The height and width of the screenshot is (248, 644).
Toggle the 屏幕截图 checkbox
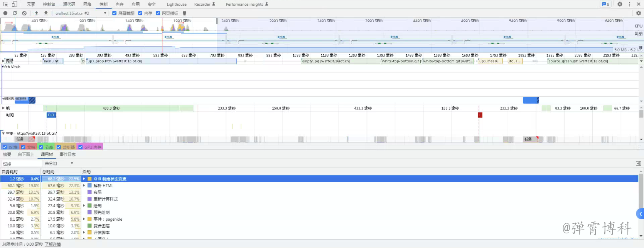(x=115, y=13)
